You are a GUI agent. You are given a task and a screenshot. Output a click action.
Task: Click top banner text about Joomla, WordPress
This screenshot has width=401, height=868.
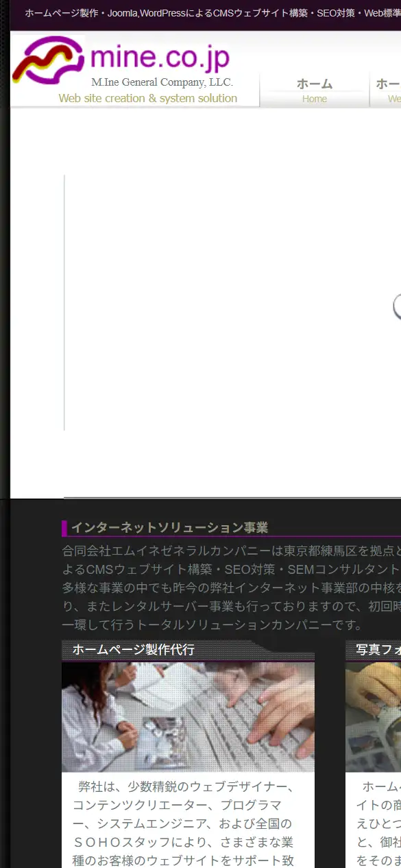coord(212,13)
